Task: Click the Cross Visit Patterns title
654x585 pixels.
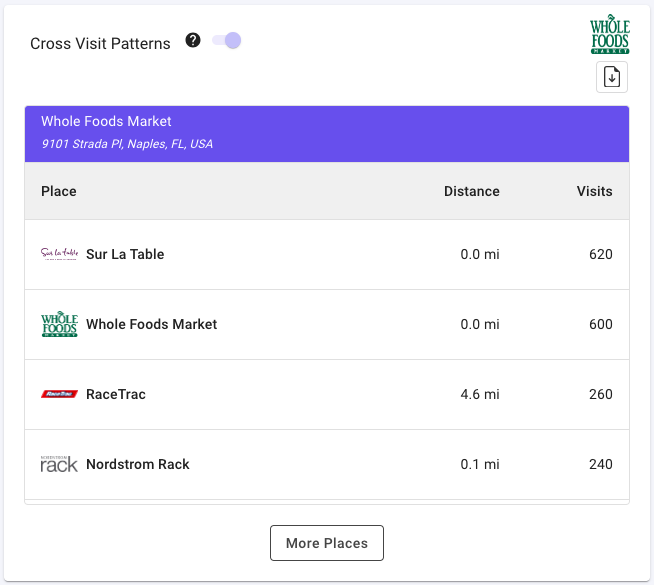Action: (100, 43)
